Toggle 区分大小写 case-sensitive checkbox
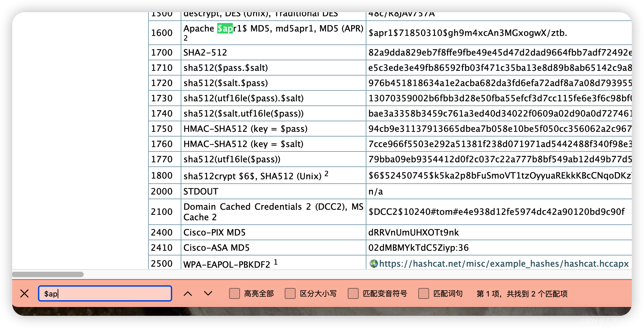The image size is (644, 328). pyautogui.click(x=290, y=293)
